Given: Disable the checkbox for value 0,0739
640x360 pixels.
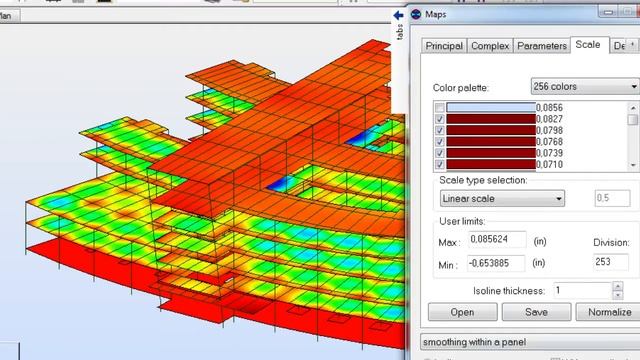Looking at the screenshot, I should click(440, 153).
